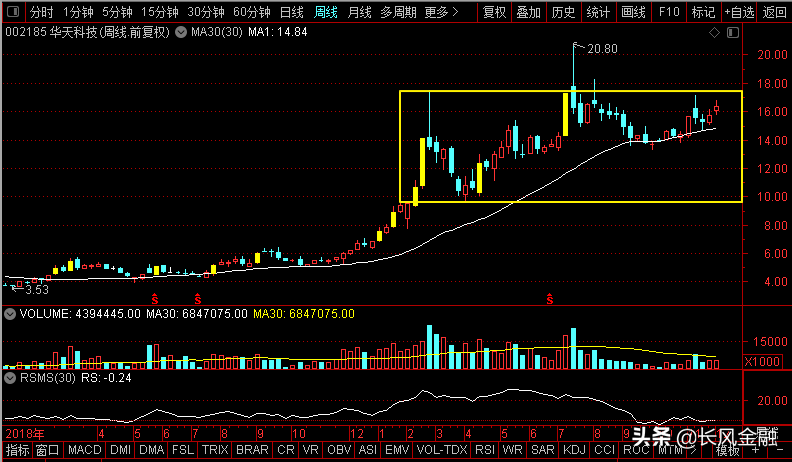Select the MACD indicator
Viewport: 792px width, 462px height.
click(x=84, y=450)
